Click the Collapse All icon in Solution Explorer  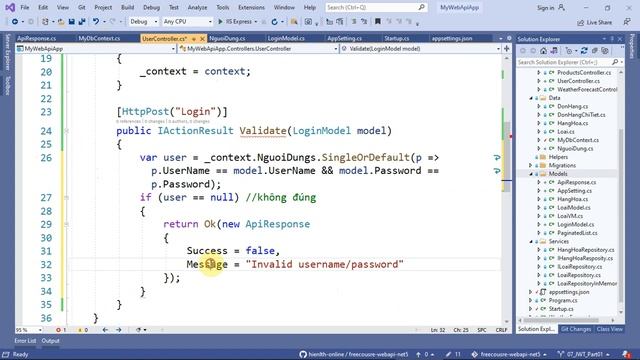[595, 51]
